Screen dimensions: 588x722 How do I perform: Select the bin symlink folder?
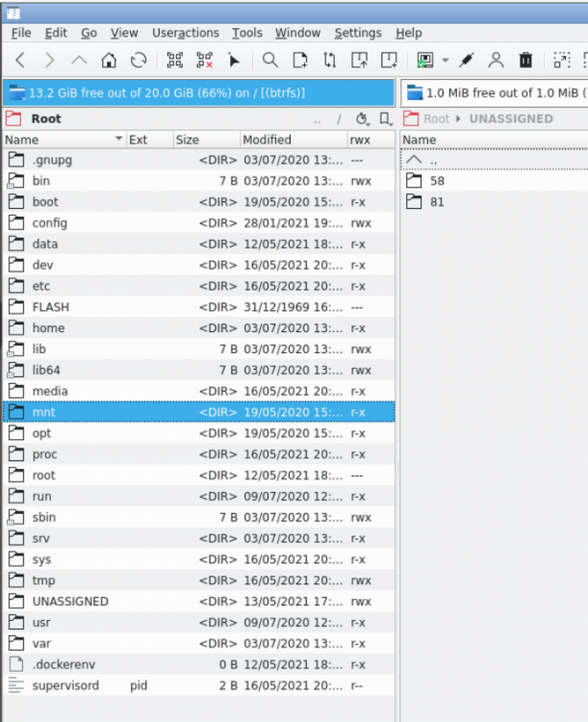tap(199, 181)
